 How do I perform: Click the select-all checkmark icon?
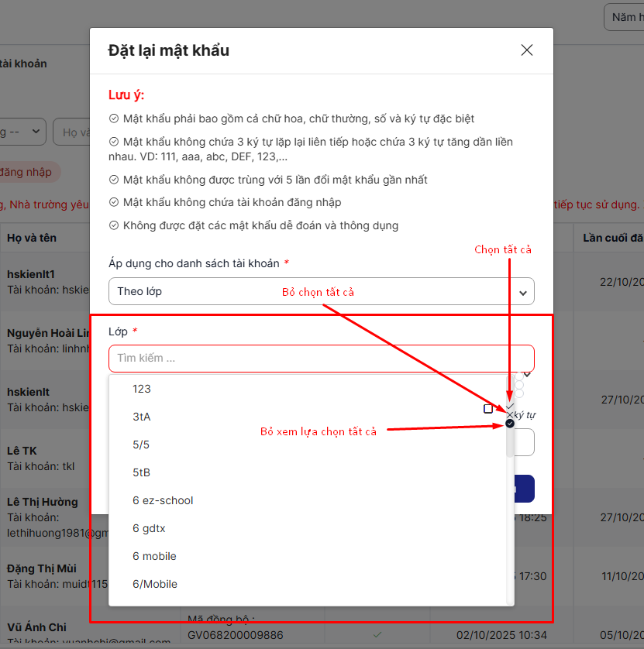tap(510, 406)
